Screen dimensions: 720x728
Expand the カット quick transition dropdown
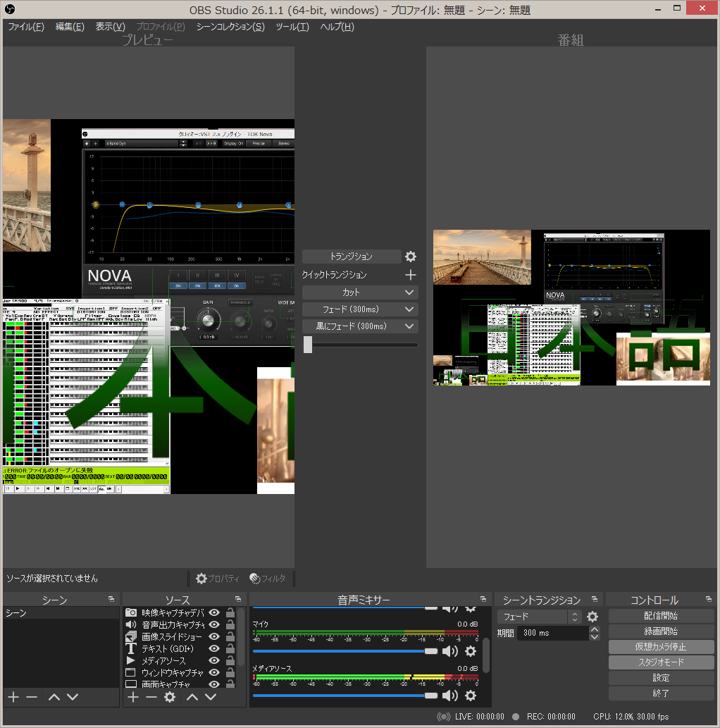click(409, 292)
